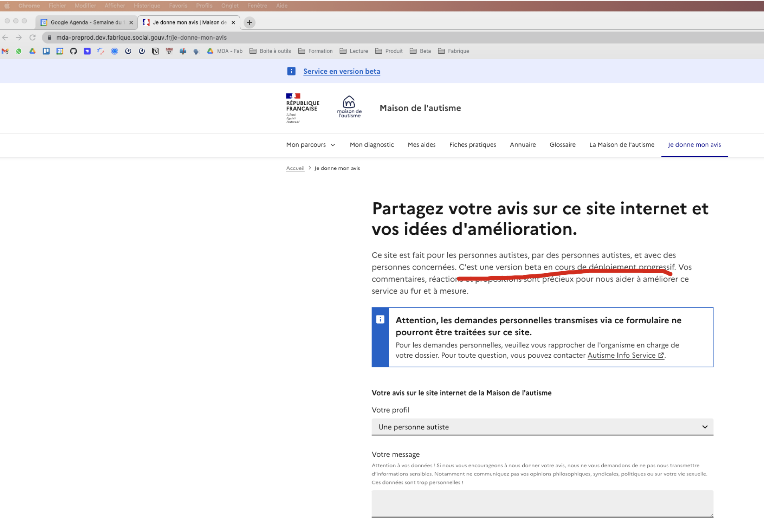Click the browser reload button
This screenshot has height=532, width=764.
[32, 37]
